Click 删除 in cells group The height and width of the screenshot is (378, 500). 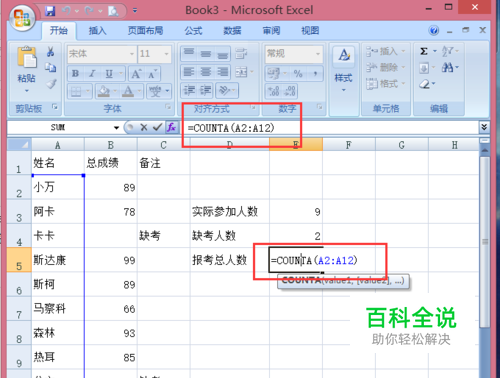pos(386,68)
